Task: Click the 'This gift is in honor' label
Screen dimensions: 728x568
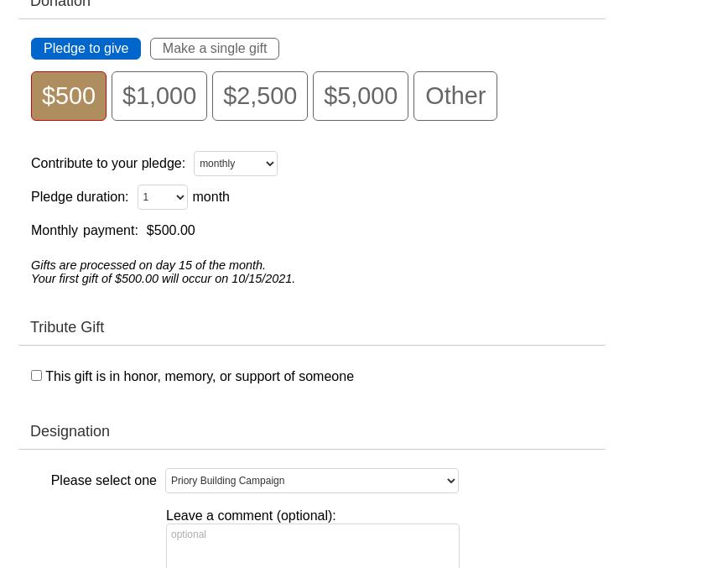Action: tap(200, 377)
